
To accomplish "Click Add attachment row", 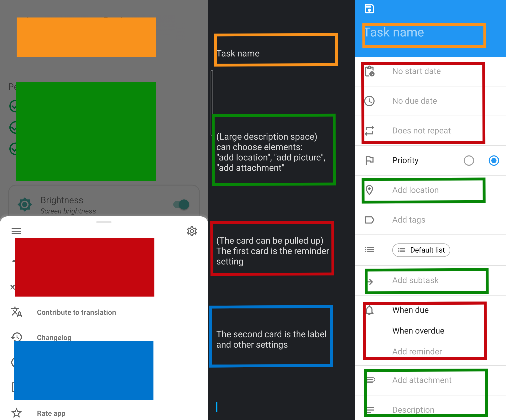I will point(430,380).
